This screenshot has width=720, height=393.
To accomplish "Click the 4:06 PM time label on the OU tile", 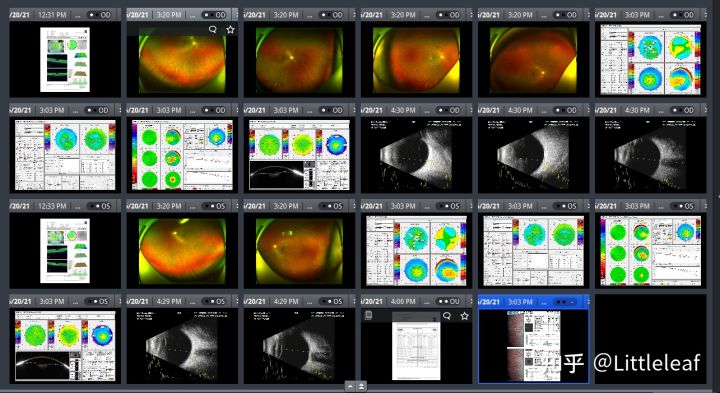I will click(x=403, y=302).
